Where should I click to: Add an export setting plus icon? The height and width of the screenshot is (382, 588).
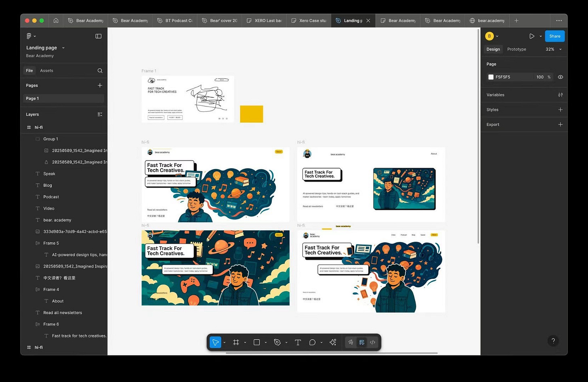(x=560, y=125)
